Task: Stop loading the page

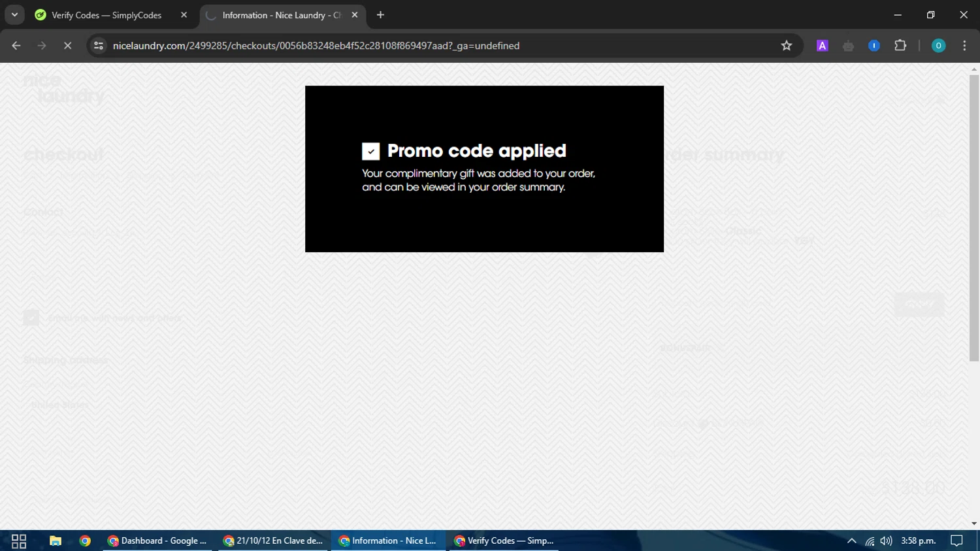Action: (67, 46)
